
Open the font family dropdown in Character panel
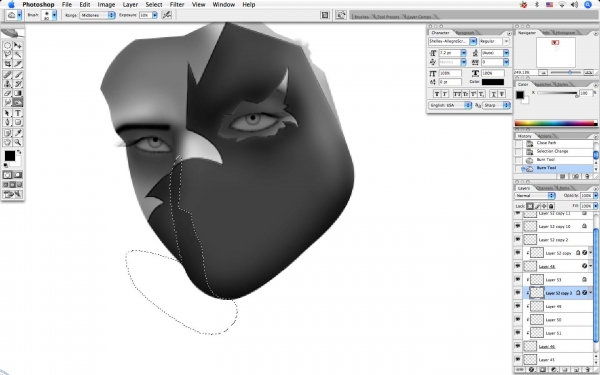pos(473,41)
